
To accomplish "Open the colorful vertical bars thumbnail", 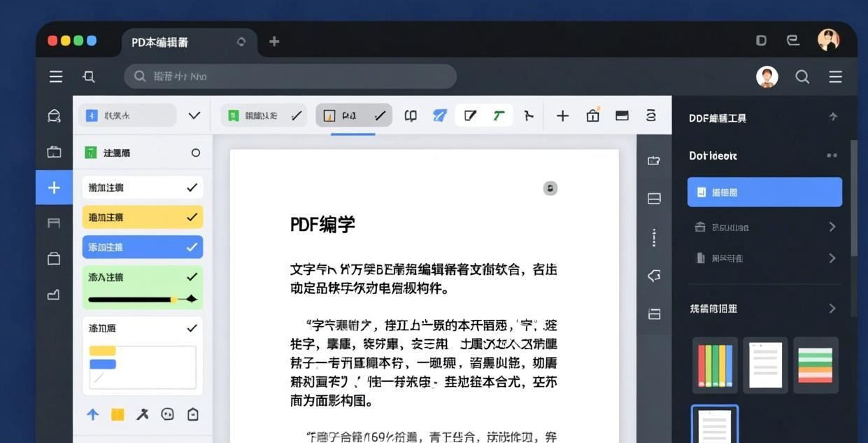I will tap(715, 365).
